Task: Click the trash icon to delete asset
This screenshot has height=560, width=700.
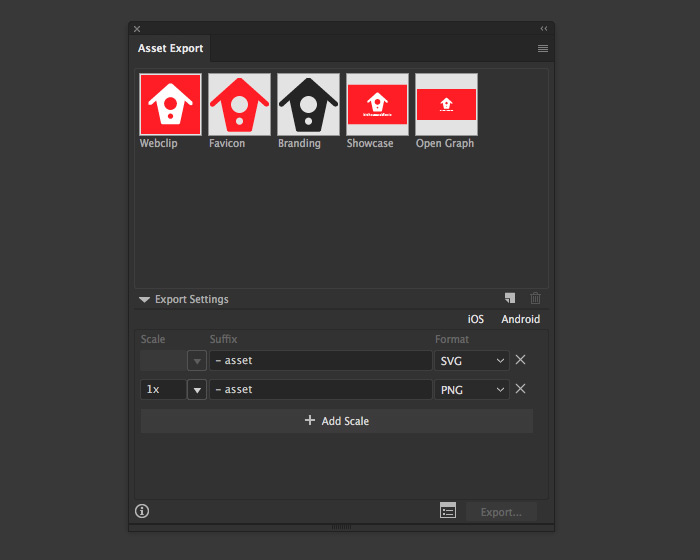Action: click(x=535, y=298)
